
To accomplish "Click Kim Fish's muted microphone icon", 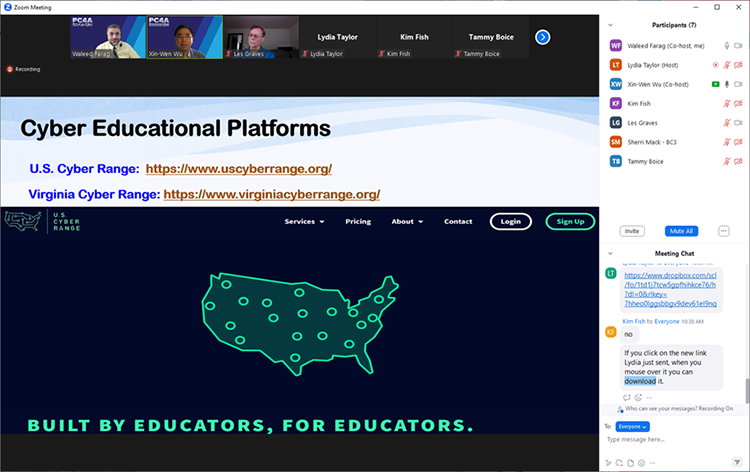I will coord(727,103).
